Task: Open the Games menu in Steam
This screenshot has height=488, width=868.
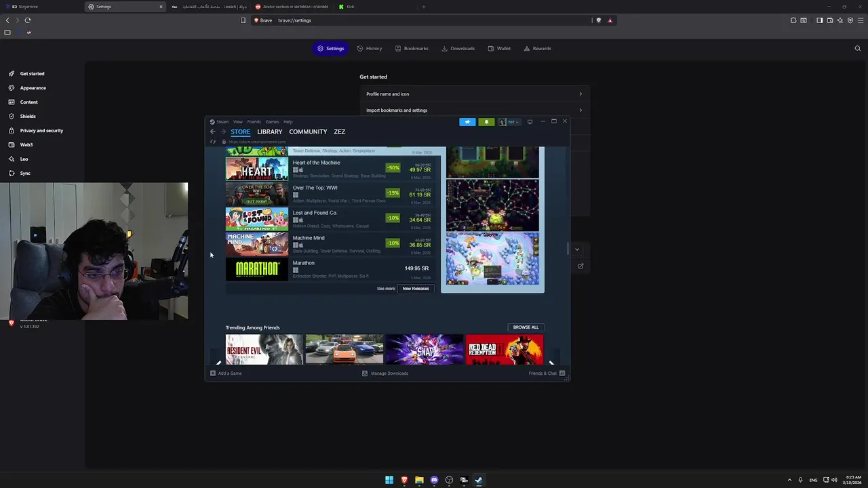Action: 272,122
